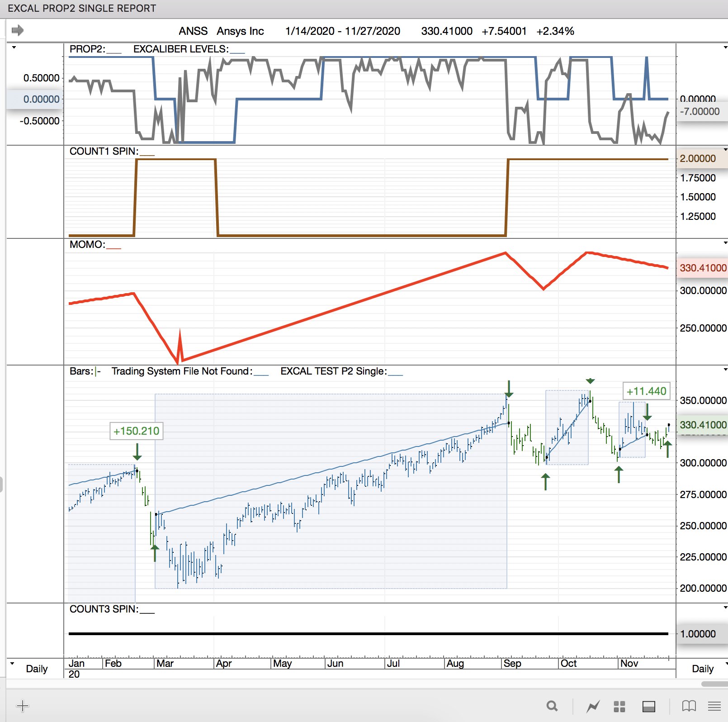728x722 pixels.
Task: Select the line chart icon in bottom toolbar
Action: tap(593, 706)
